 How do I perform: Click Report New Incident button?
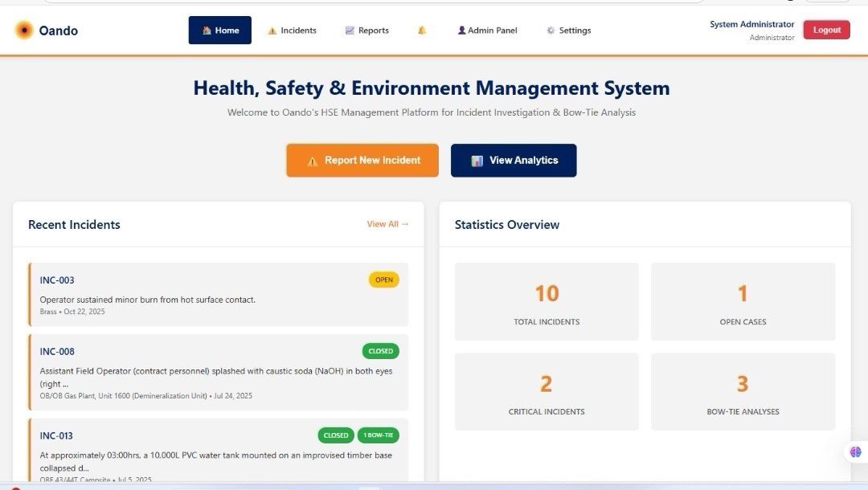(x=362, y=161)
